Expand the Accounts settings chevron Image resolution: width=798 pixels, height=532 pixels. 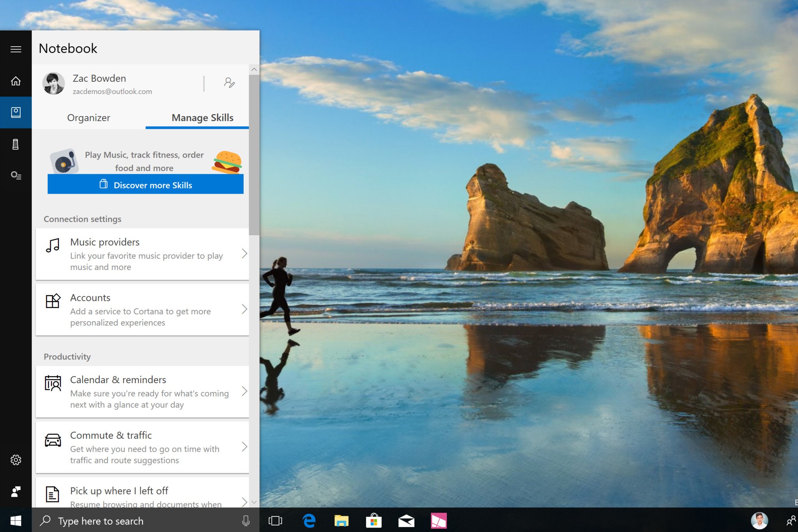tap(244, 309)
